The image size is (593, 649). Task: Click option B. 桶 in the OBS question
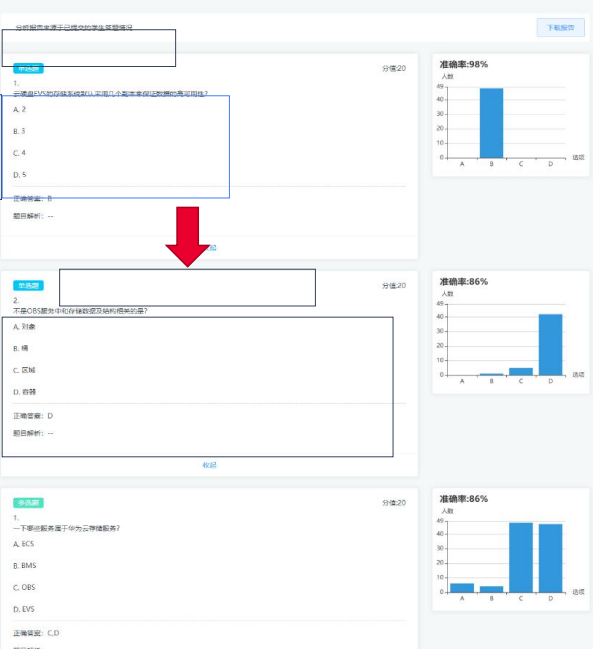(x=21, y=349)
